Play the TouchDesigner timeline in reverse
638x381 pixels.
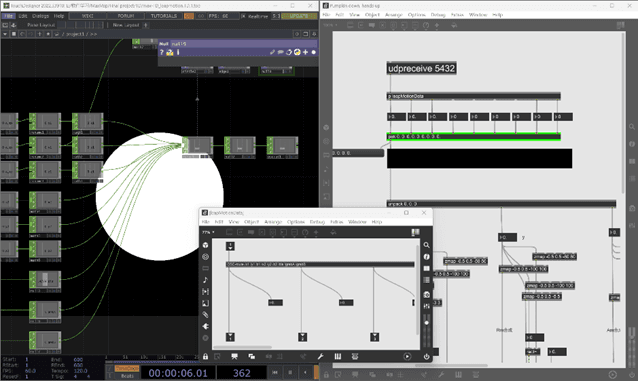305,372
